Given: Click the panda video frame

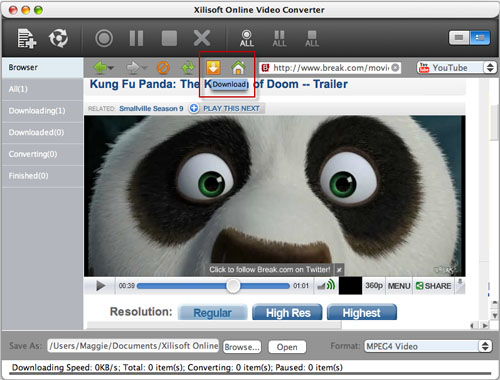Looking at the screenshot, I should (x=274, y=196).
